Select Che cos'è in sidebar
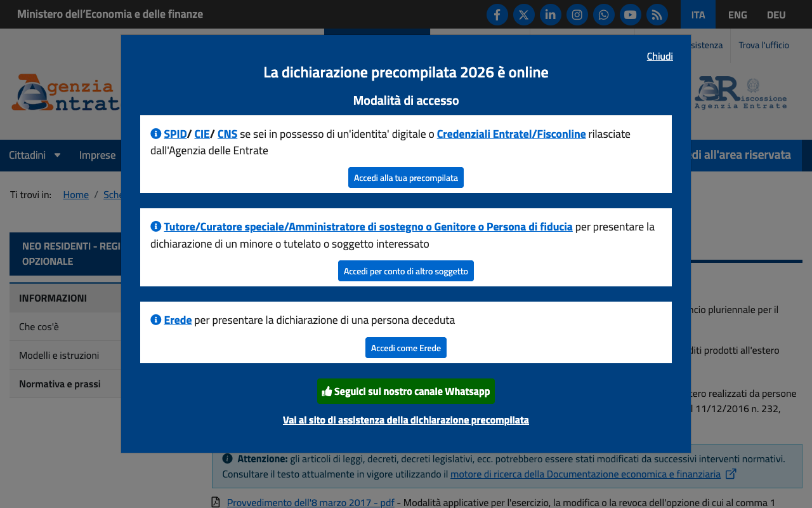Viewport: 812px width, 508px height. click(65, 326)
